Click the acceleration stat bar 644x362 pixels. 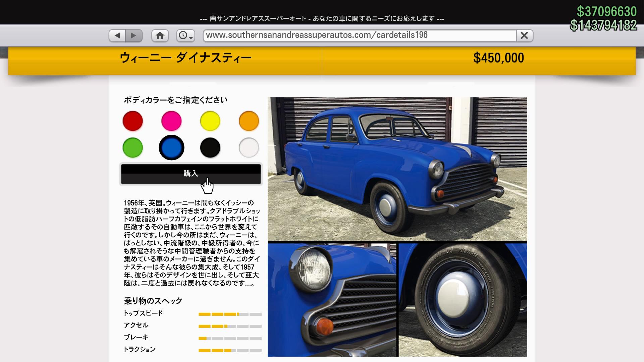tap(230, 326)
